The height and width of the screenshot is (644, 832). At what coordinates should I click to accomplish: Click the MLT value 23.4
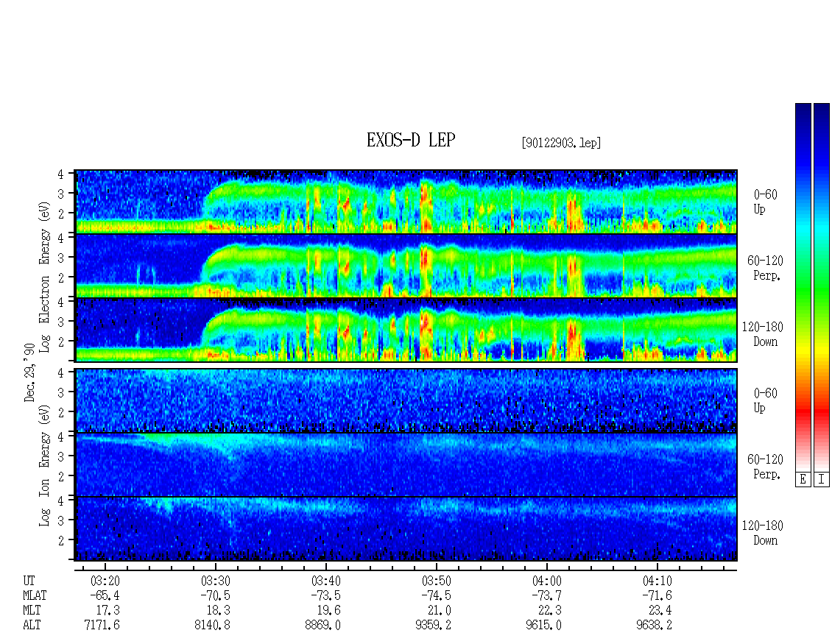coord(660,611)
